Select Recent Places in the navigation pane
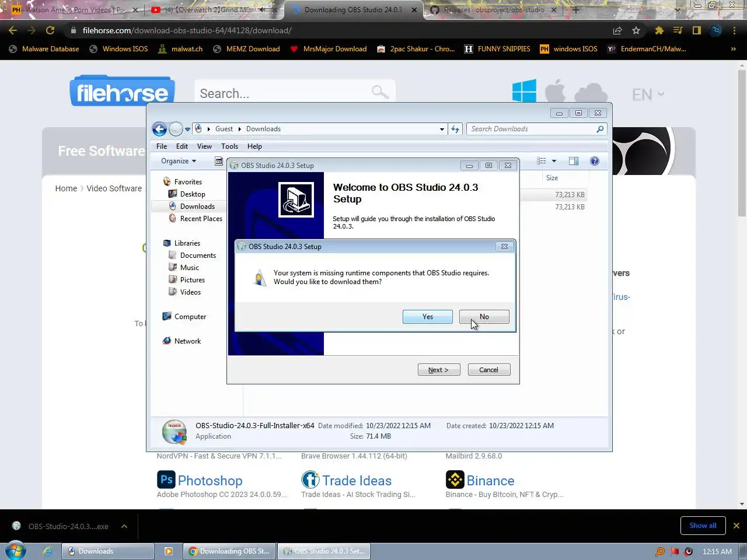Image resolution: width=747 pixels, height=560 pixels. [201, 219]
